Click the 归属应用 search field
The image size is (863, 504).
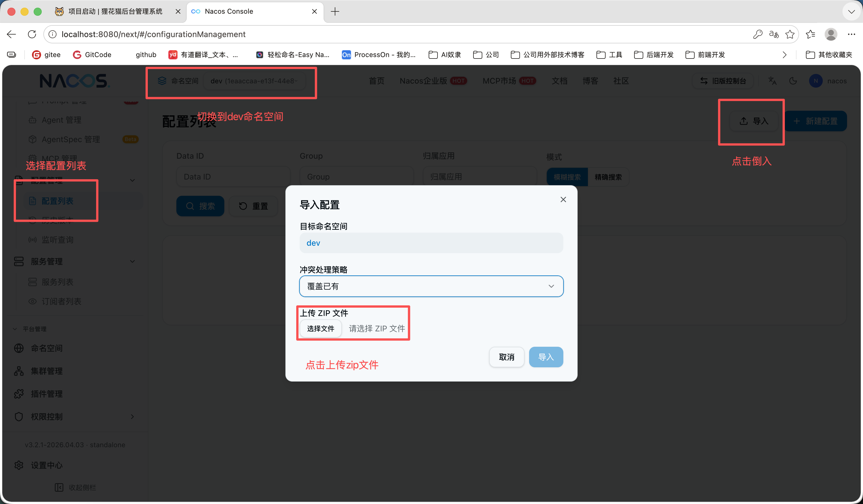[480, 177]
